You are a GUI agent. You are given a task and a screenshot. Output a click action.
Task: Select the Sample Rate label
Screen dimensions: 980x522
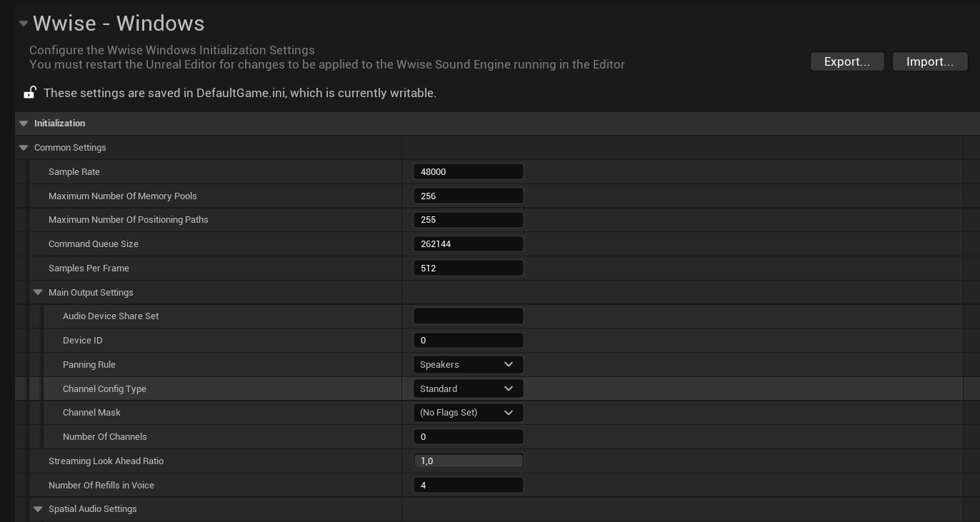tap(74, 172)
